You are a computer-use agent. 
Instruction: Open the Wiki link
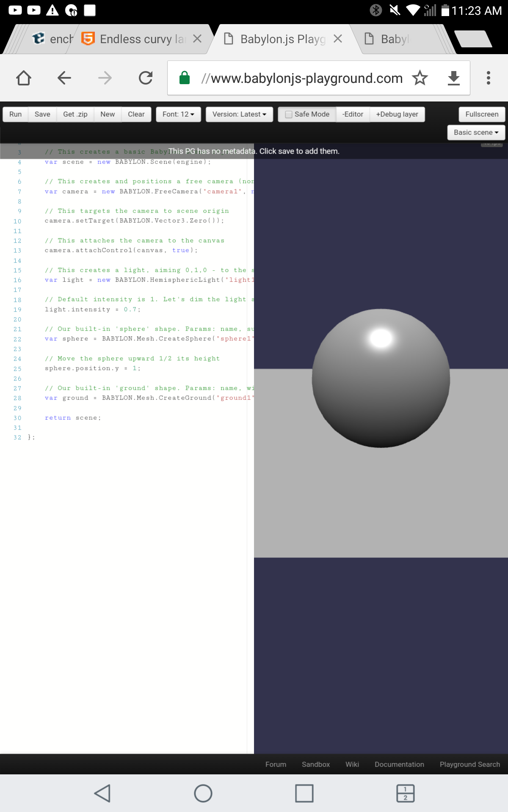tap(352, 764)
